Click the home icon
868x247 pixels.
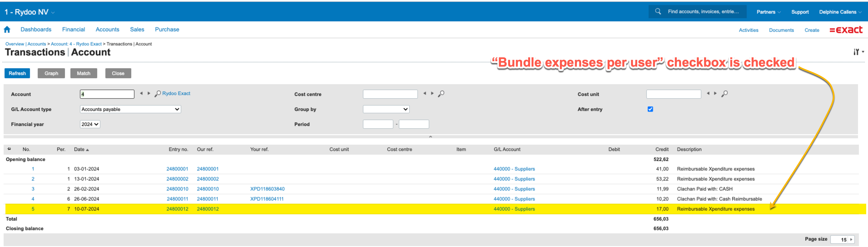[x=7, y=30]
